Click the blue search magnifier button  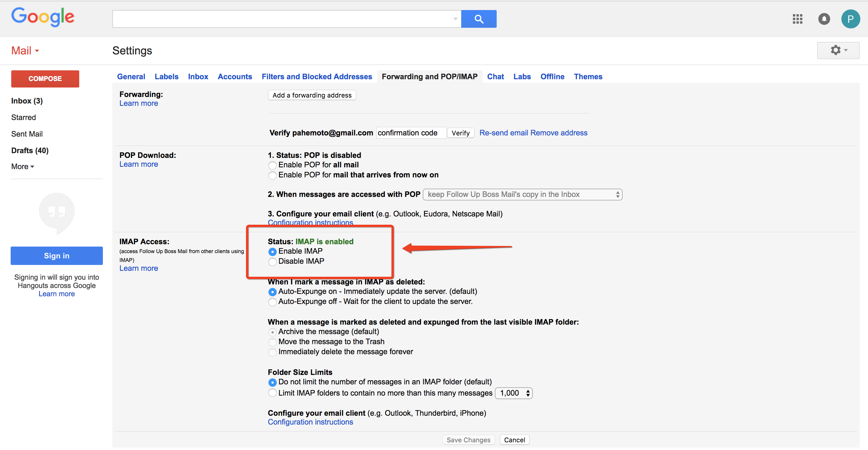coord(478,19)
